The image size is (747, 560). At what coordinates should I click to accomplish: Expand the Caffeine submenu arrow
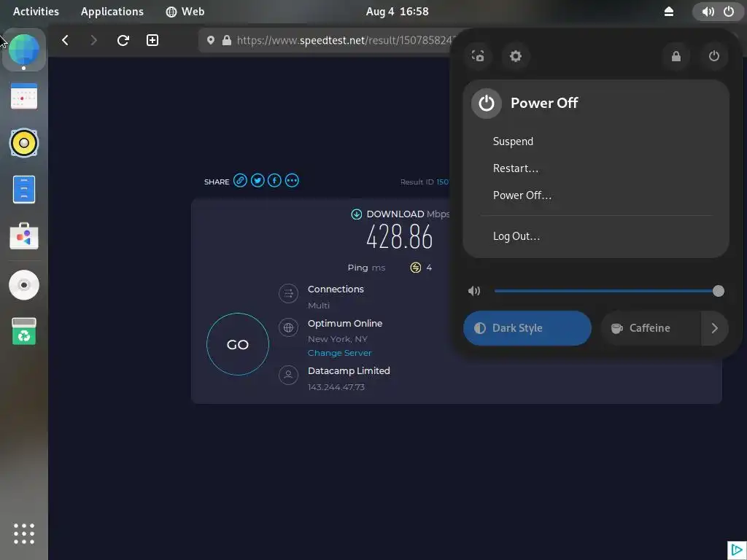point(715,328)
